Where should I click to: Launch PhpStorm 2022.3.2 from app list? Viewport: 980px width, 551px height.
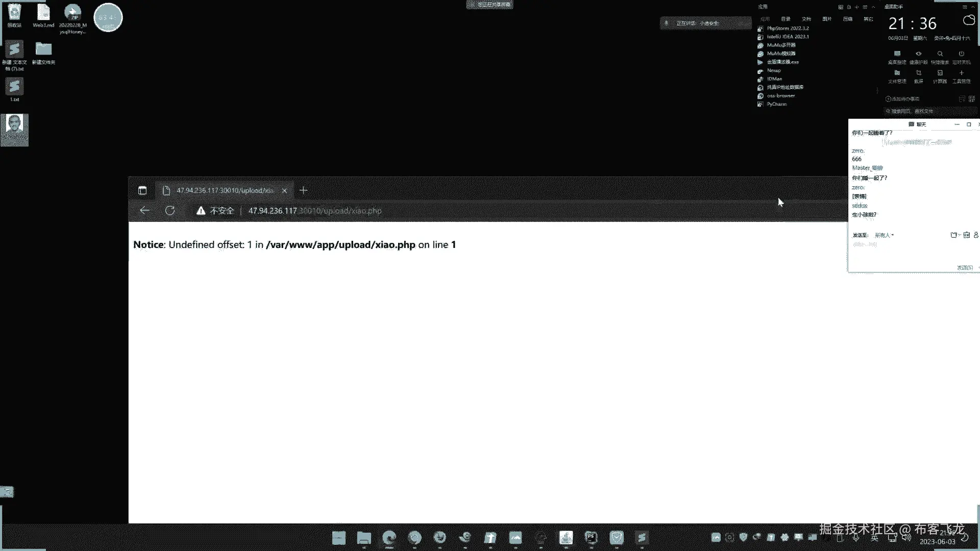[787, 28]
